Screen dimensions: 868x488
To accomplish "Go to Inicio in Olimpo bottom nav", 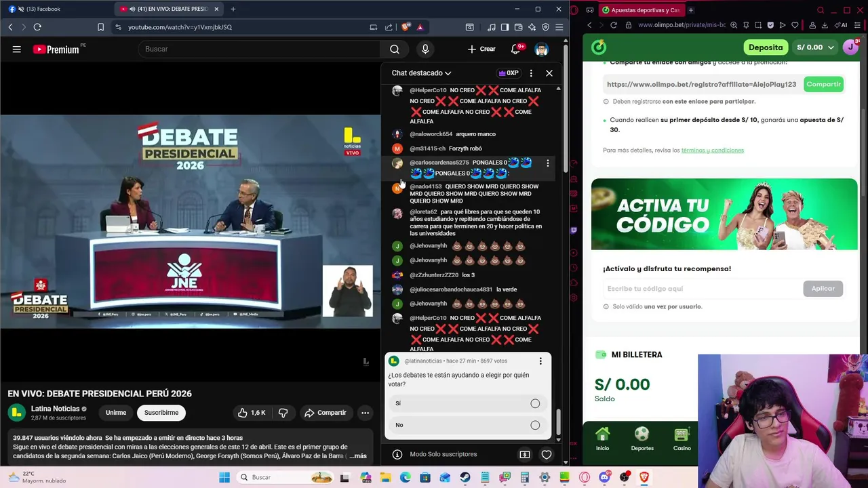I will pos(602,439).
